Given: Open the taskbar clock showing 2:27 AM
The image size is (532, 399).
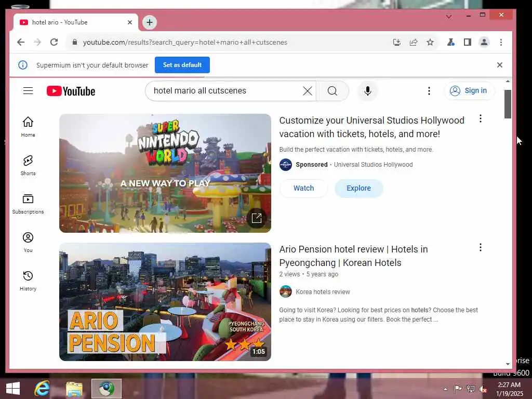Looking at the screenshot, I should (509, 389).
